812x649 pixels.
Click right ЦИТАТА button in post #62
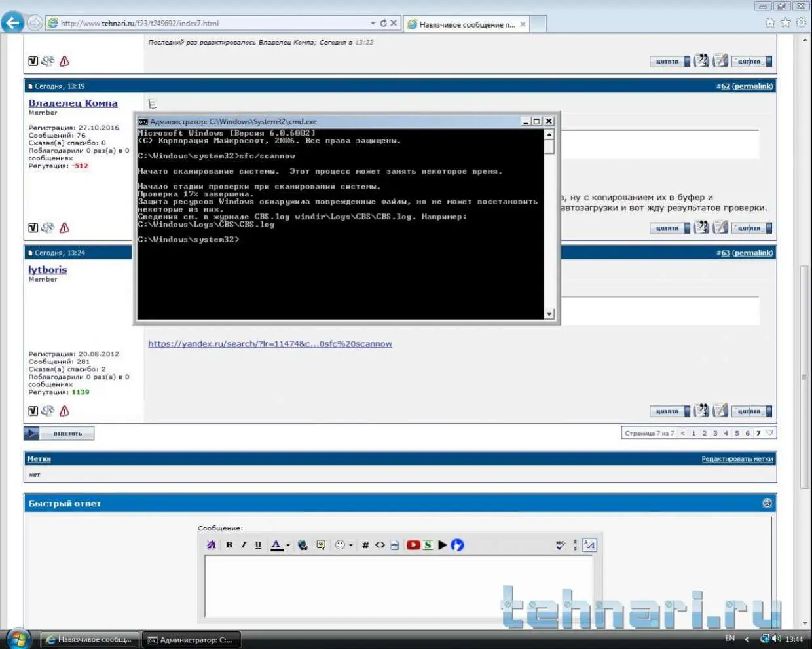(752, 229)
